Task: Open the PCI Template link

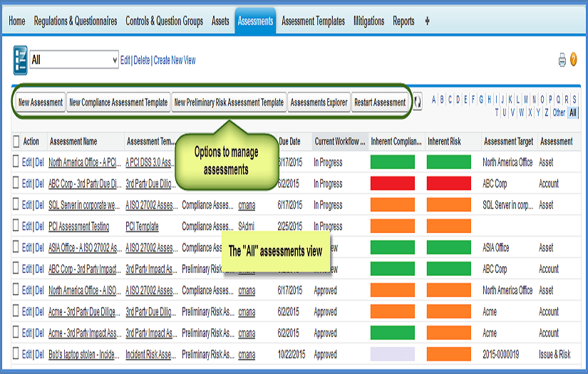Action: [142, 227]
